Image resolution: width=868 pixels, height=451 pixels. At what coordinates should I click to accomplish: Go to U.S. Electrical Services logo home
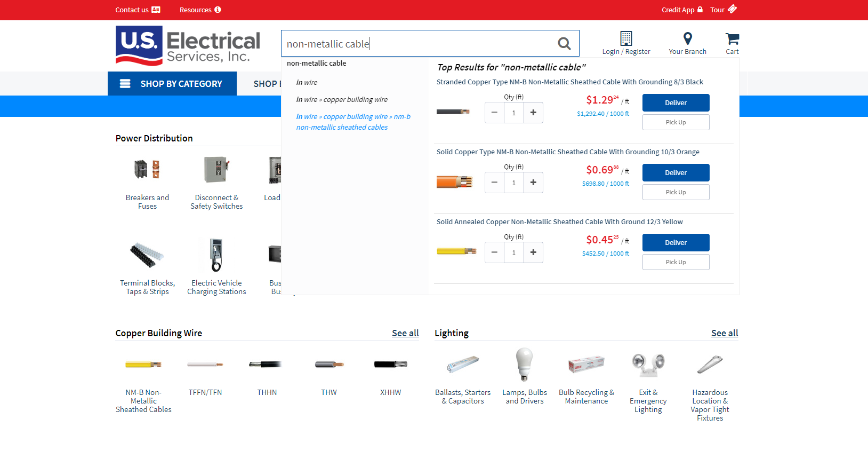click(188, 46)
